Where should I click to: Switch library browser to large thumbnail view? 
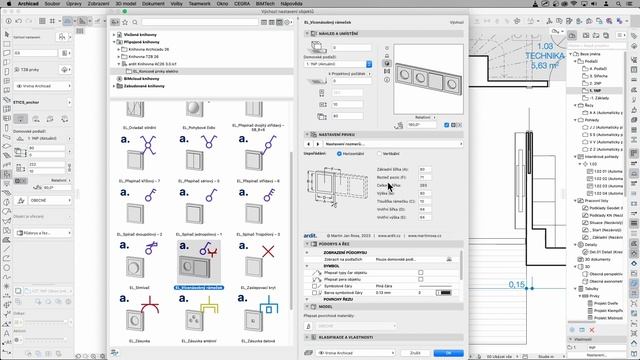point(279,22)
